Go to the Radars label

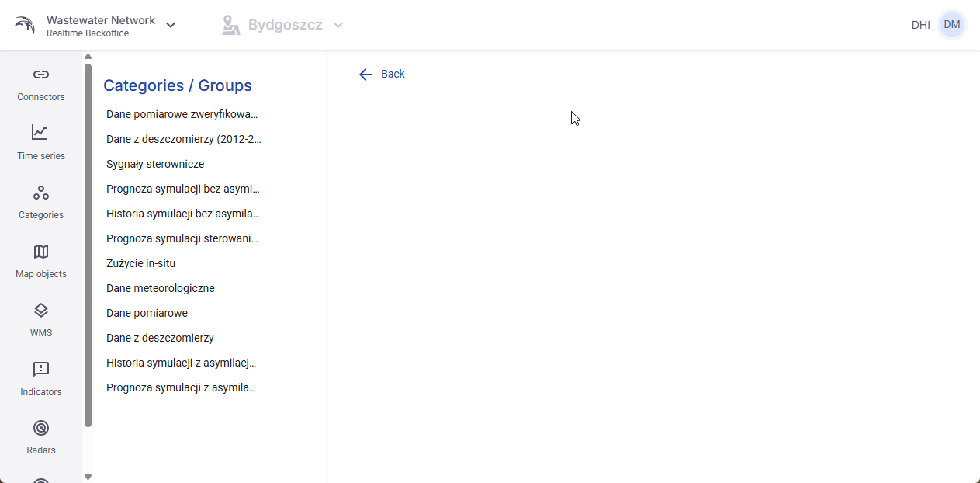point(41,450)
